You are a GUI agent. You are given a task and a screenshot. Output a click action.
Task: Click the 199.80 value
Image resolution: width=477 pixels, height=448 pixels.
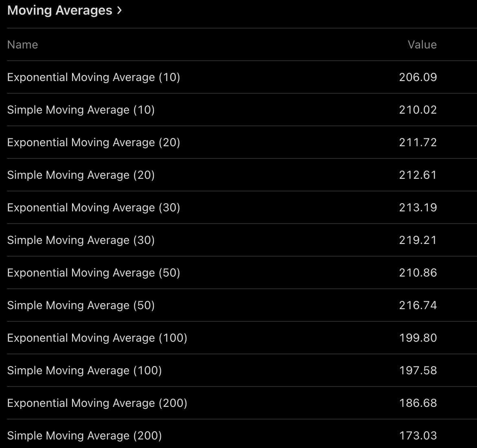pyautogui.click(x=418, y=338)
